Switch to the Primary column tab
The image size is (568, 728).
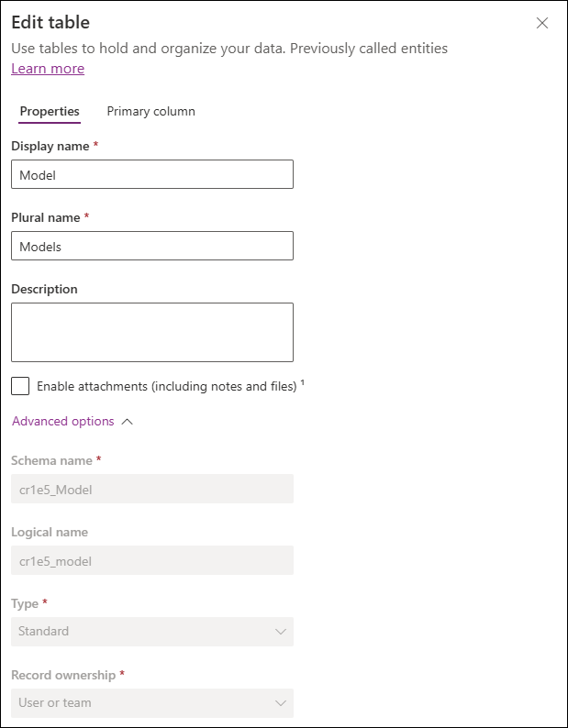coord(151,112)
